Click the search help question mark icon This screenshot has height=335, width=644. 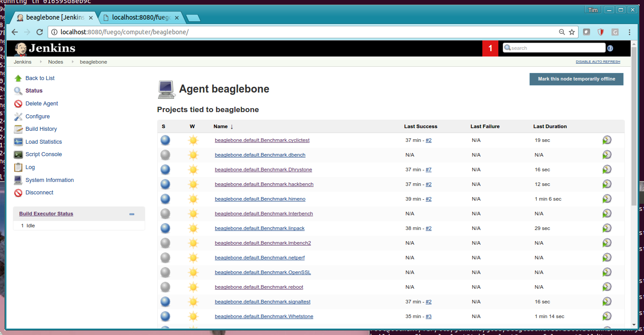click(610, 48)
